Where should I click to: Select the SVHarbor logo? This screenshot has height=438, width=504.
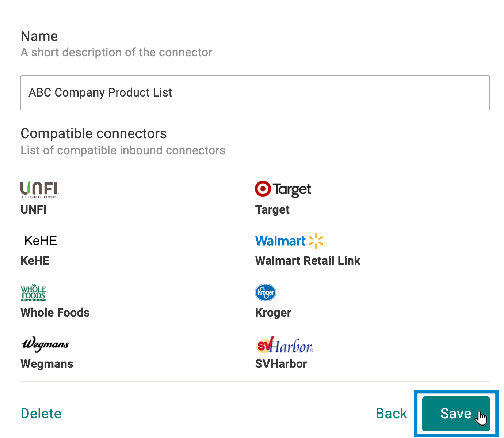click(285, 344)
